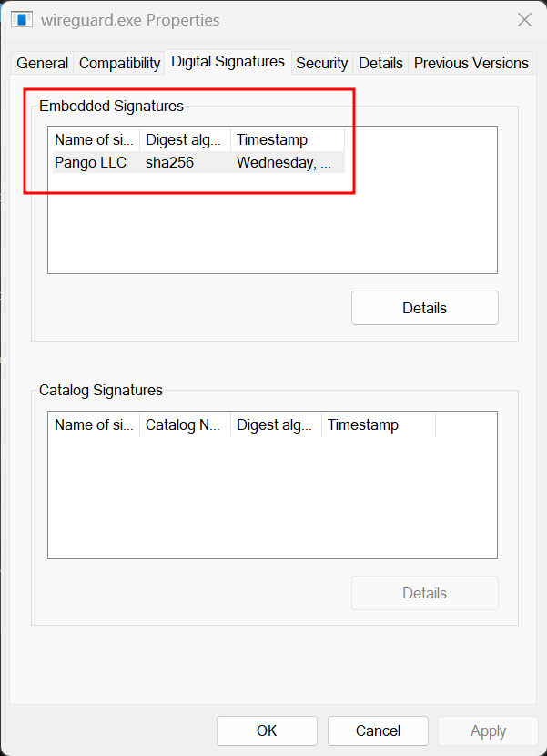
Task: Click the Wednesday timestamp cell
Action: click(283, 163)
